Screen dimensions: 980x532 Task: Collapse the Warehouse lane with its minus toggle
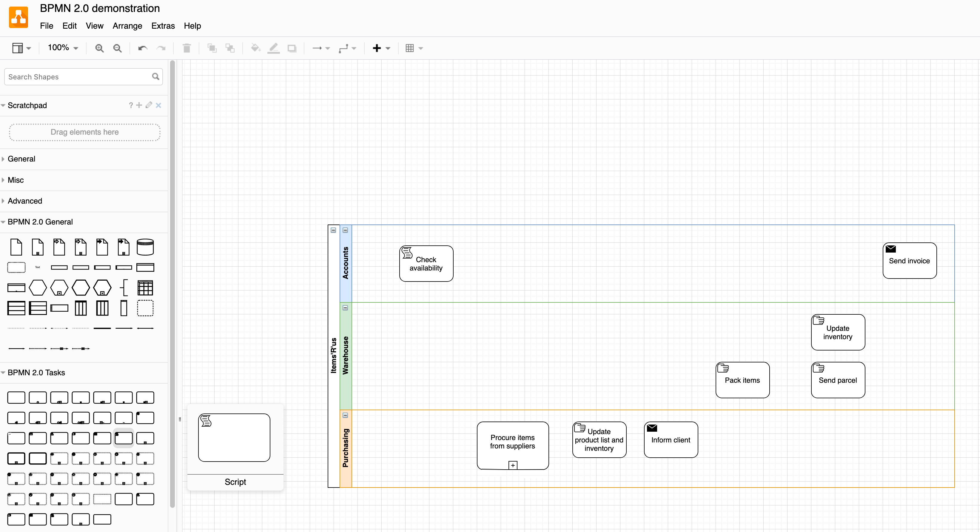pos(345,307)
